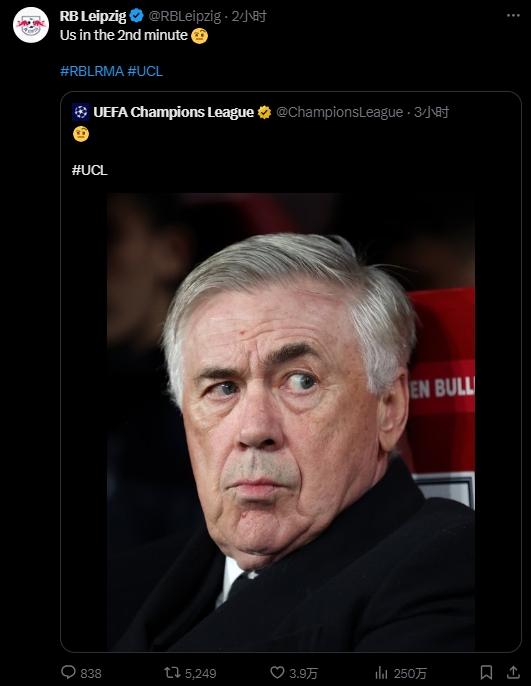Viewport: 531px width, 686px height.
Task: Click the gold verified badge on the quoted tweet
Action: point(265,112)
